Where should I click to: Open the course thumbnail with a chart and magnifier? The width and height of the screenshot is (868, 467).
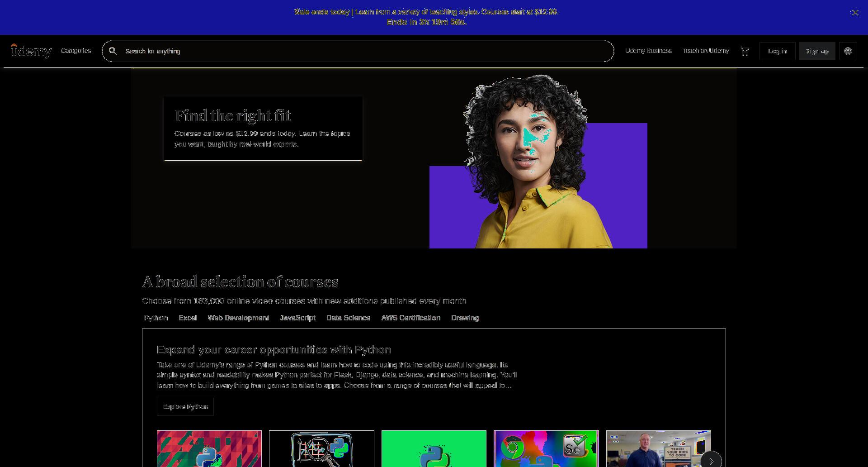(321, 449)
